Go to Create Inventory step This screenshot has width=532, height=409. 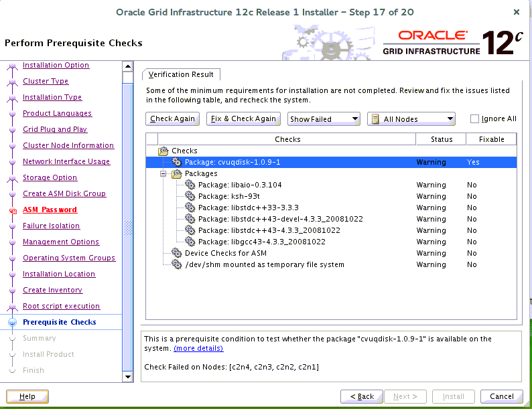point(52,290)
